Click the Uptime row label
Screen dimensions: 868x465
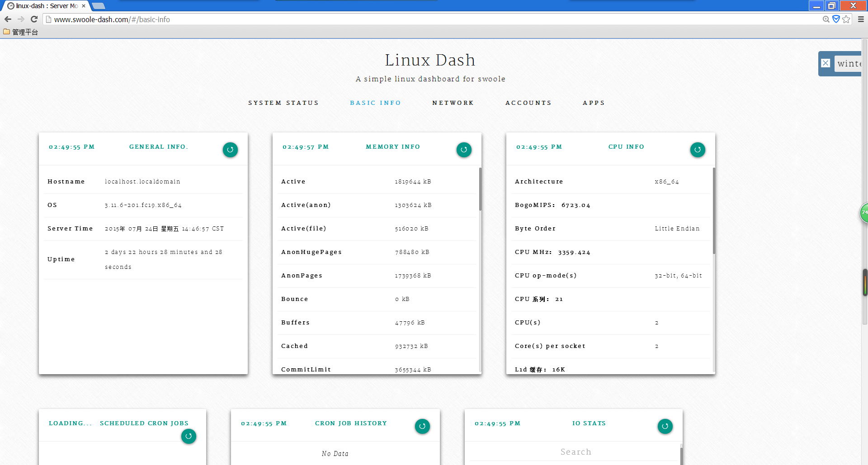(61, 259)
